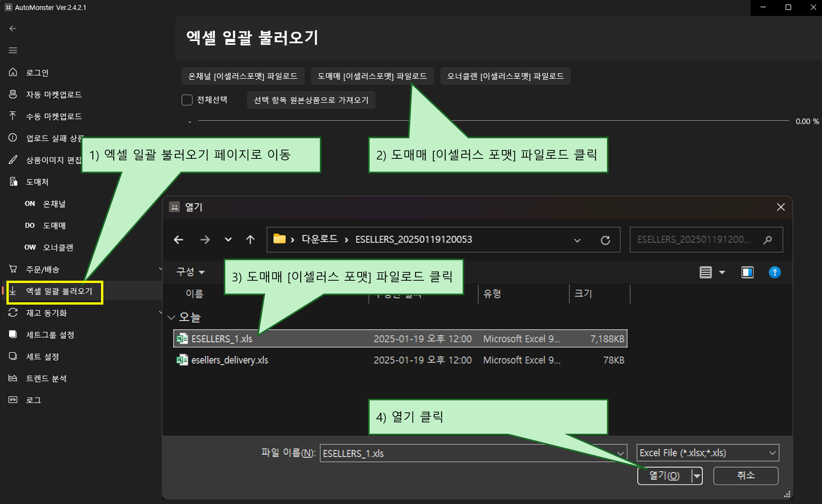
Task: Open 트렌드 분석 sidebar item
Action: 46,378
